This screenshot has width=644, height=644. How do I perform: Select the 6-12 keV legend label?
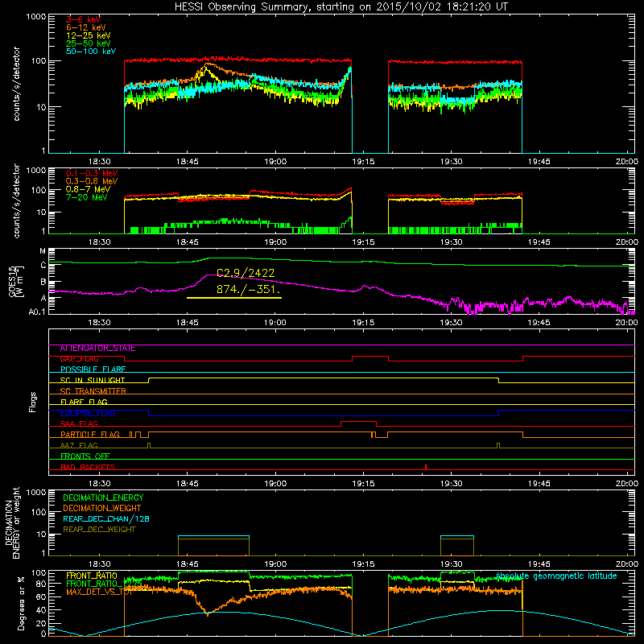(x=86, y=27)
